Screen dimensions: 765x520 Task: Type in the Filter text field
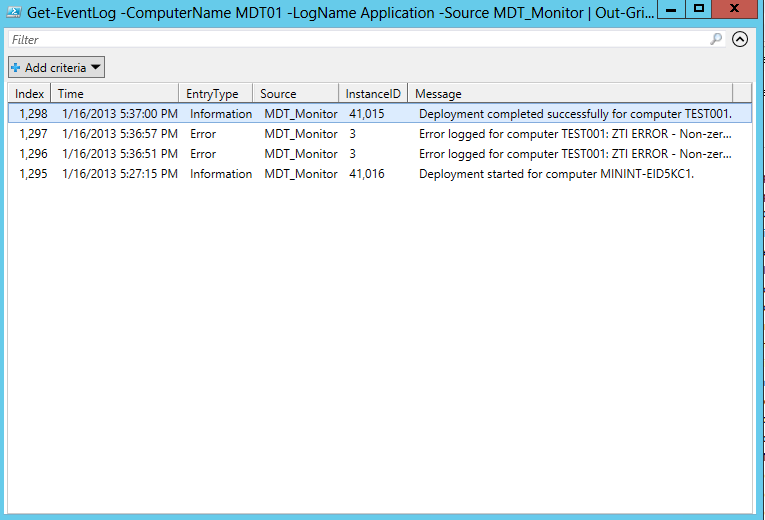[350, 40]
